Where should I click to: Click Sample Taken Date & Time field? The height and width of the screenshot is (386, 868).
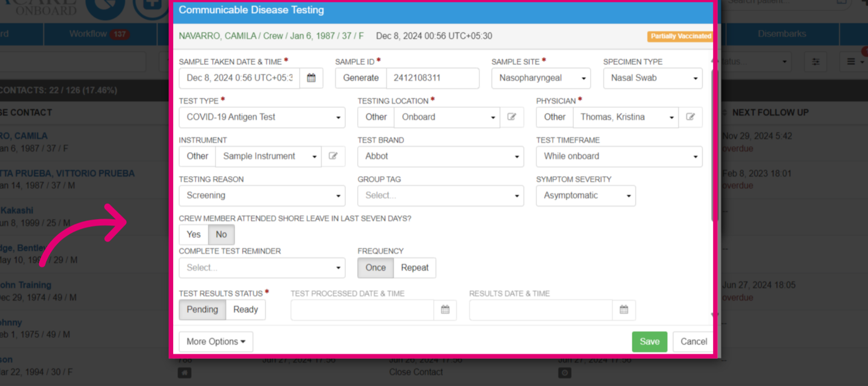[239, 78]
